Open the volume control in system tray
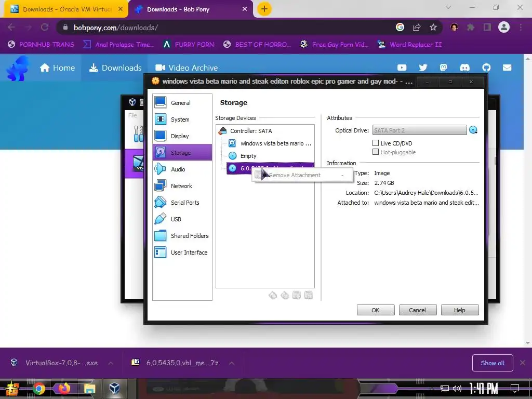The image size is (532, 399). click(x=457, y=389)
